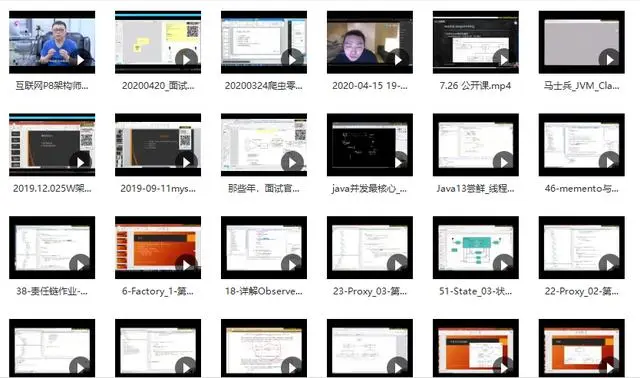
Task: Open the 互联网P8架构师 video thumbnail
Action: tap(52, 42)
